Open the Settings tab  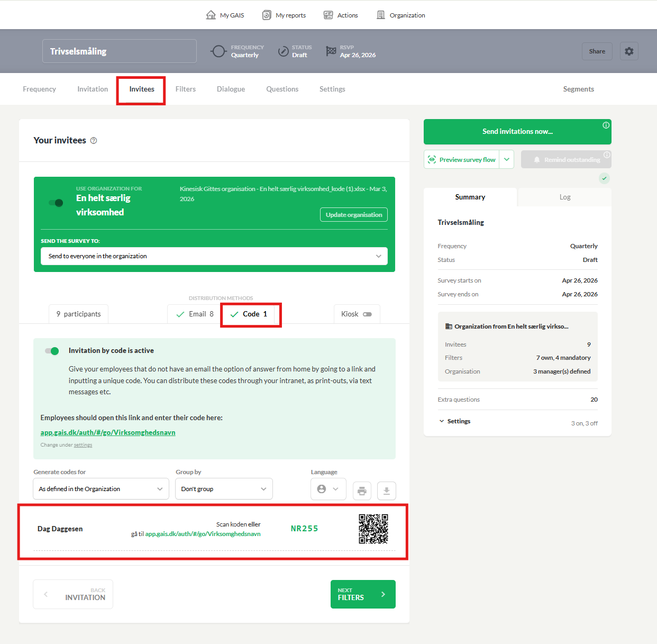[x=332, y=89]
